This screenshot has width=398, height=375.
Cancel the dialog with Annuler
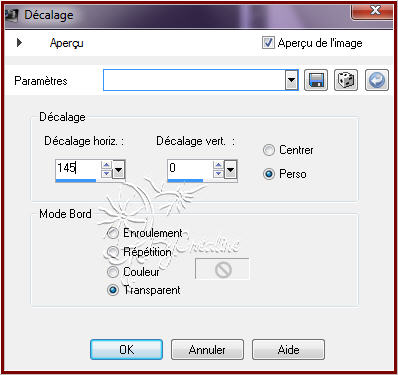point(207,349)
